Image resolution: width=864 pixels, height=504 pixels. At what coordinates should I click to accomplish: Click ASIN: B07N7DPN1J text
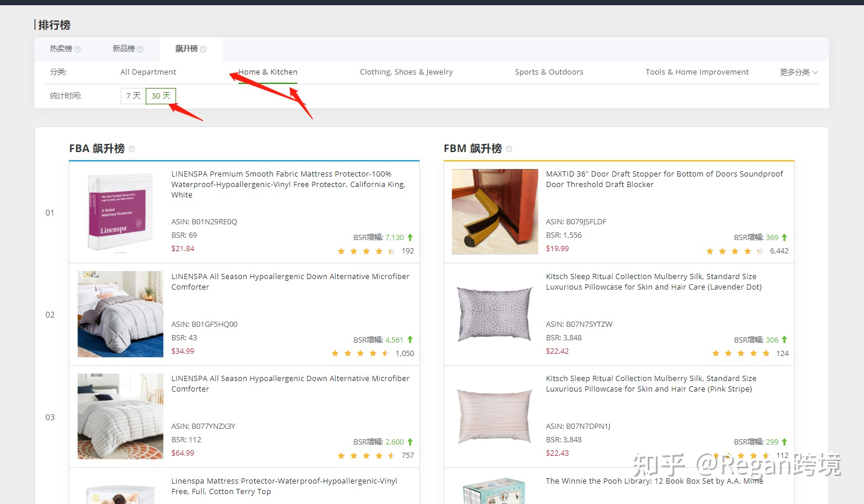[x=578, y=427]
